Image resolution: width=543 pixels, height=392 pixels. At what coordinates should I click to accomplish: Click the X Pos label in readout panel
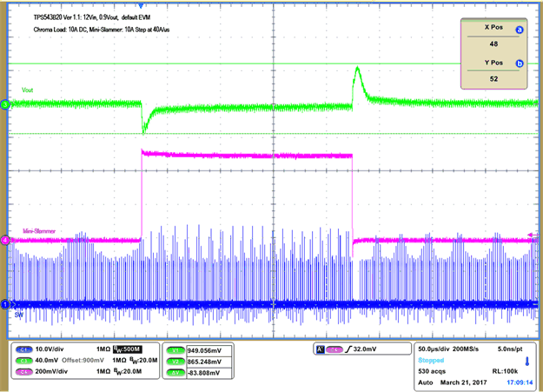click(493, 27)
